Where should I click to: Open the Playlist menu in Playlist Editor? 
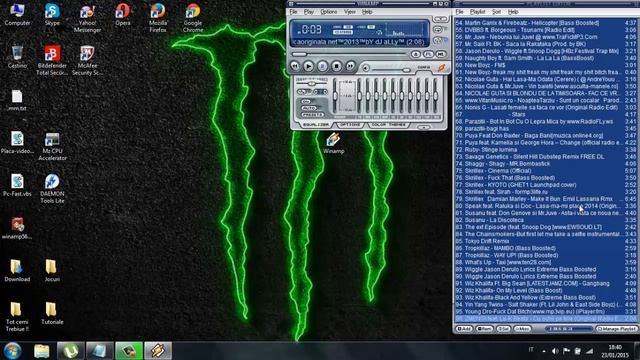pos(478,12)
